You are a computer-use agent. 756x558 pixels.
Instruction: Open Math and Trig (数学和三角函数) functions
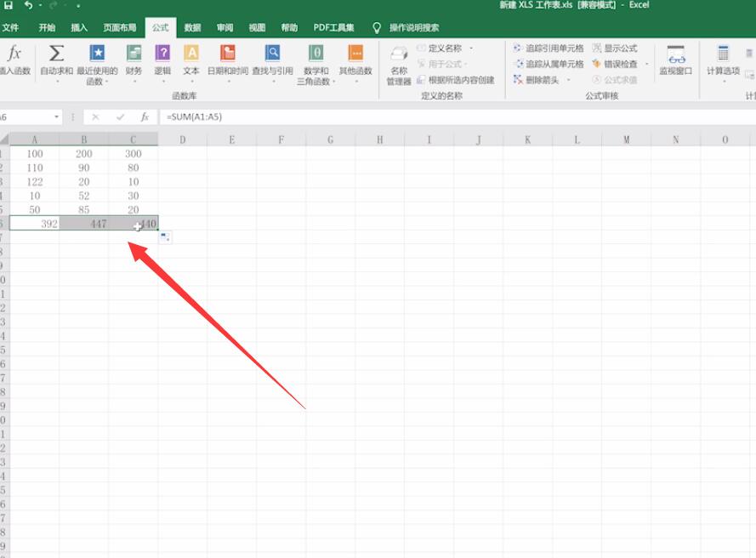click(315, 53)
